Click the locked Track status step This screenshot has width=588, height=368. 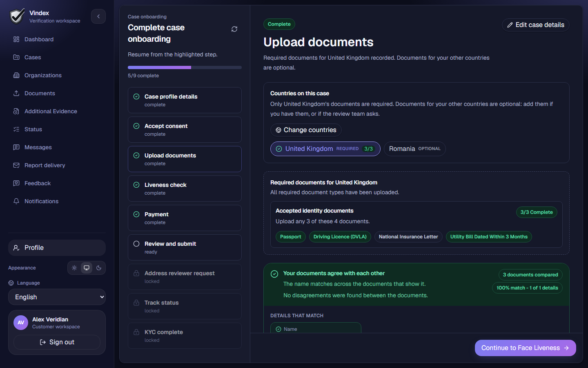click(185, 306)
